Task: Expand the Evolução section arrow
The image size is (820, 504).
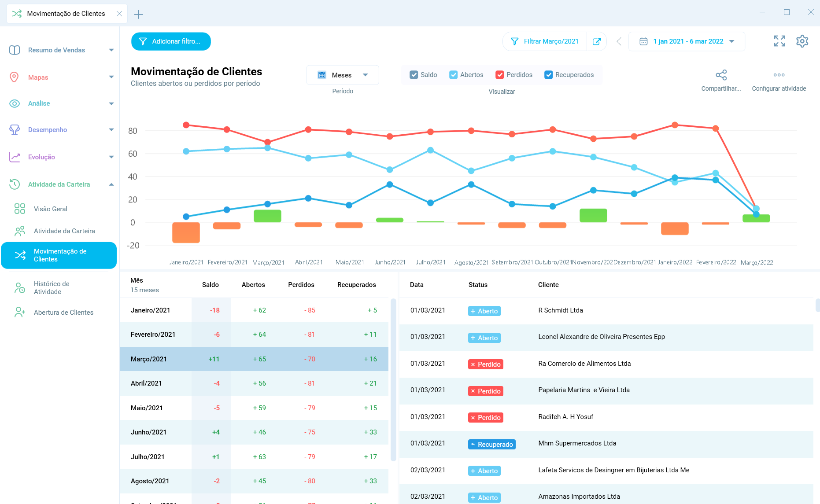Action: click(111, 157)
